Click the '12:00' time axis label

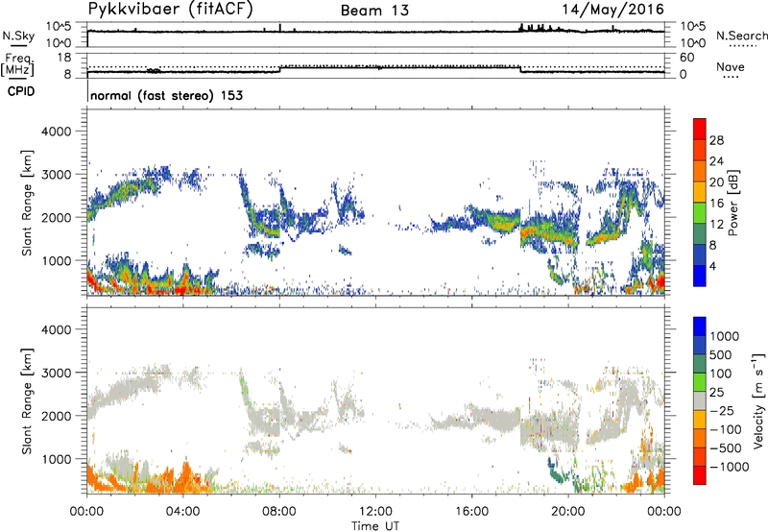375,512
